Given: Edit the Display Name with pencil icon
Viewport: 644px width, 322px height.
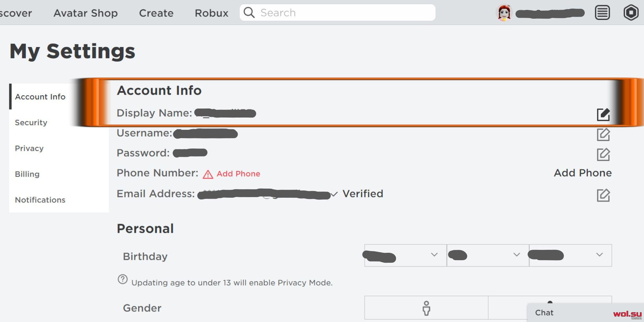Looking at the screenshot, I should [603, 114].
